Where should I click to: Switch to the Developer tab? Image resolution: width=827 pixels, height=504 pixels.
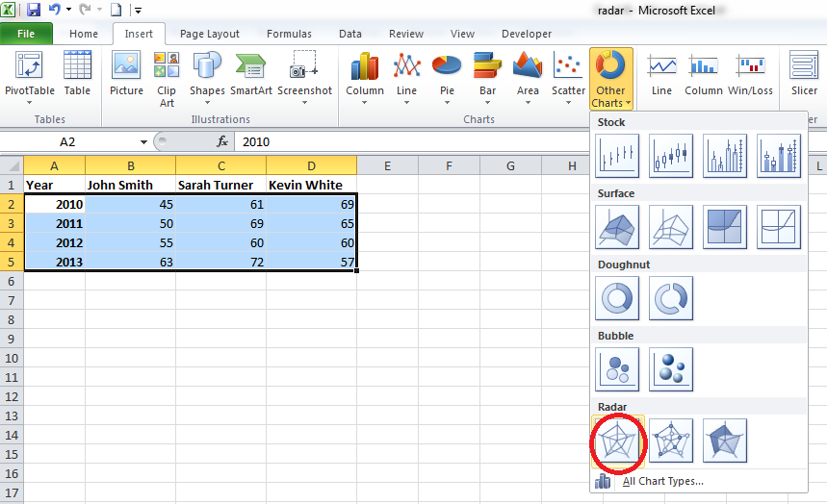(527, 34)
